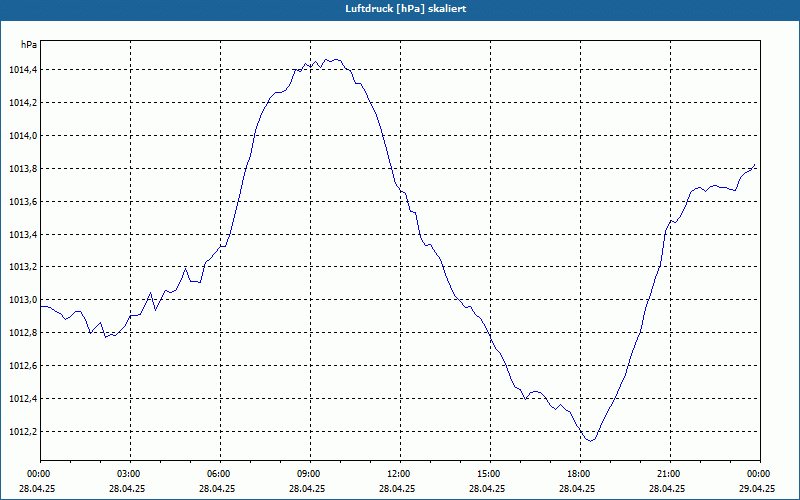Select the 15:00 time axis label

click(490, 474)
